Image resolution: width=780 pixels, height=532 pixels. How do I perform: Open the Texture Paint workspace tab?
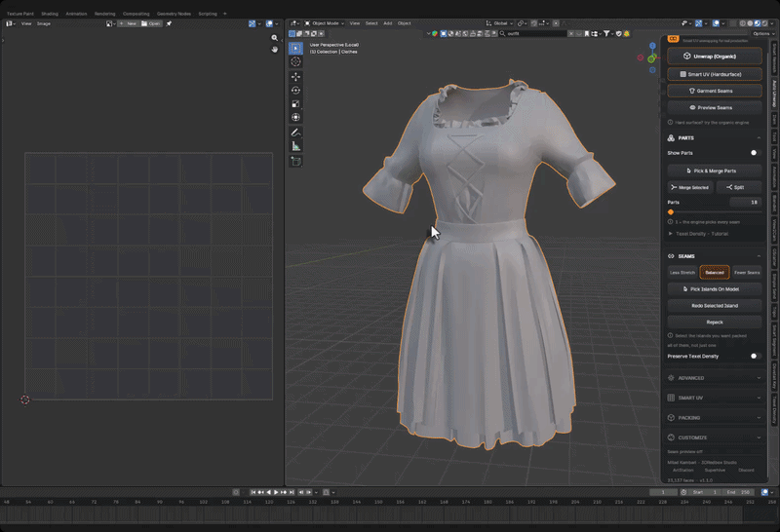(19, 14)
